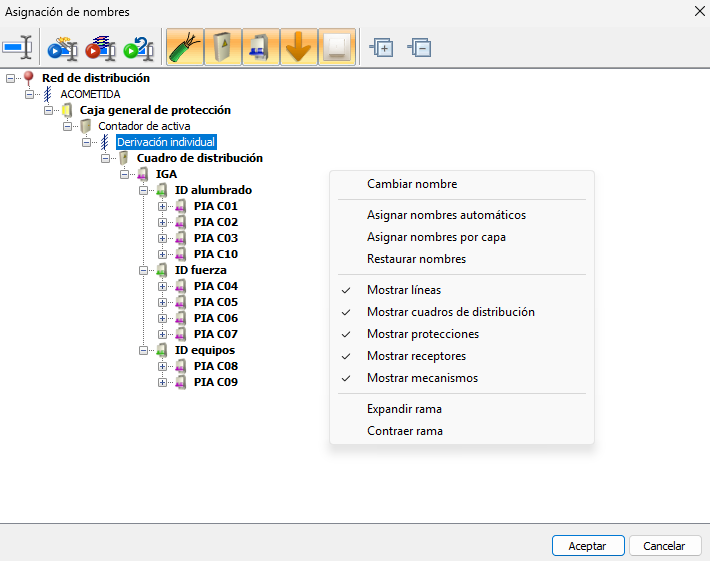710x561 pixels.
Task: Toggle the green cable show-lines button
Action: coord(184,47)
